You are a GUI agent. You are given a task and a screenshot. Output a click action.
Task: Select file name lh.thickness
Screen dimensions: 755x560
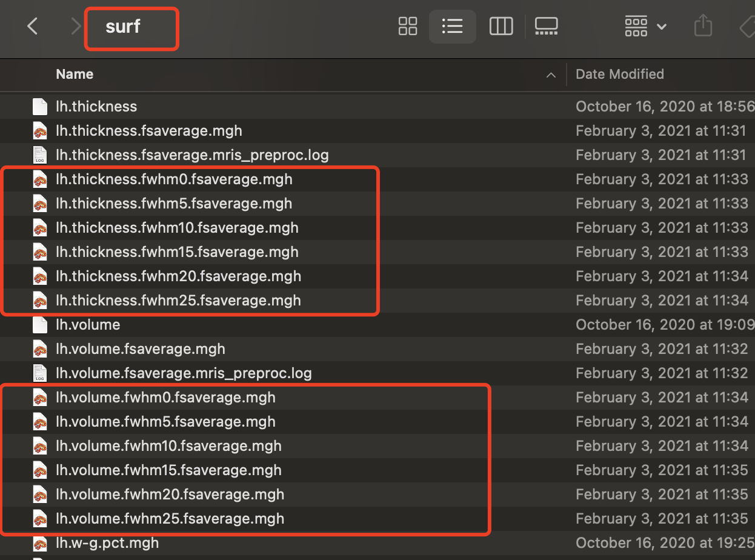[96, 107]
